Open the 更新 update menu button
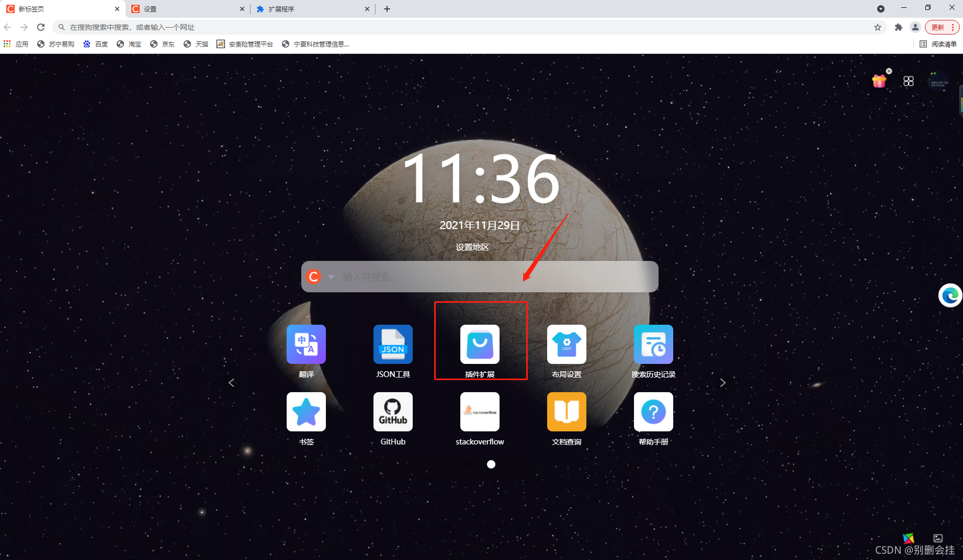Image resolution: width=963 pixels, height=560 pixels. pyautogui.click(x=942, y=27)
